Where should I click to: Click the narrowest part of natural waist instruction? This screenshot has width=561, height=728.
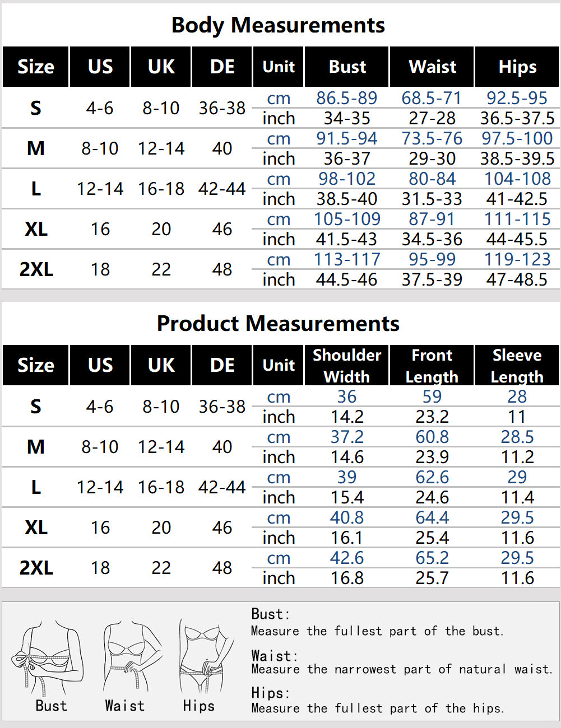pyautogui.click(x=401, y=669)
